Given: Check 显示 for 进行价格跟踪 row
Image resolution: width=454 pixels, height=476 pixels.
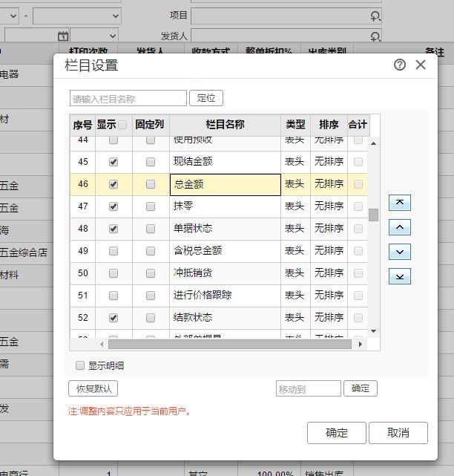Looking at the screenshot, I should [x=113, y=296].
